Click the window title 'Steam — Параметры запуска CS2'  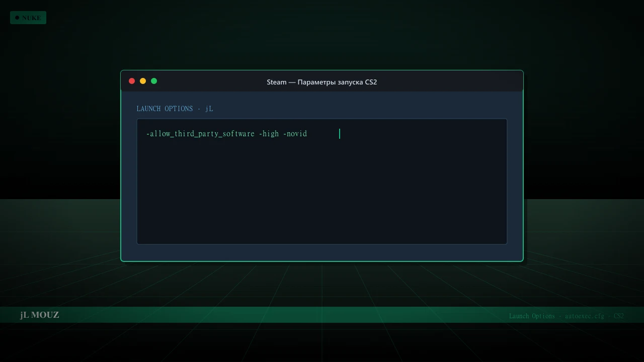(x=322, y=82)
